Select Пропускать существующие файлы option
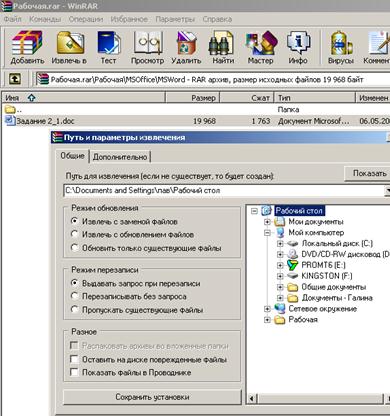Image resolution: width=390 pixels, height=416 pixels. coord(75,310)
